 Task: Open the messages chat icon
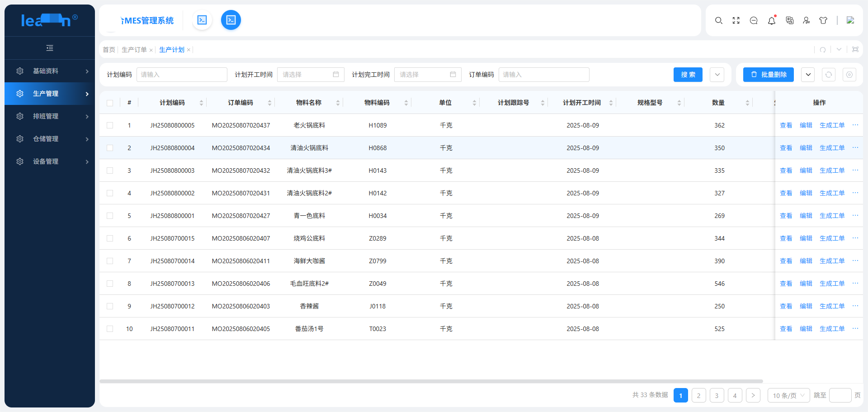[x=754, y=20]
